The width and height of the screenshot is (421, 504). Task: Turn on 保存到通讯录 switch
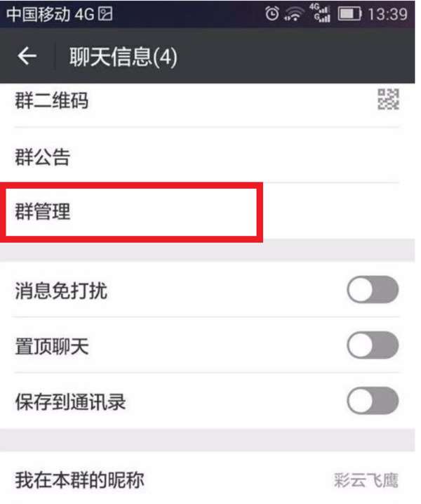coord(373,401)
